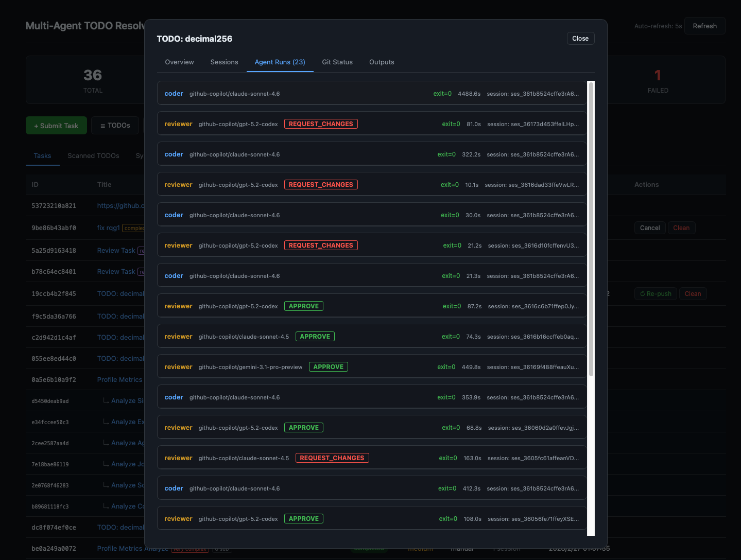Open coder run lasting 30.0s
This screenshot has width=741, height=560.
pos(371,215)
